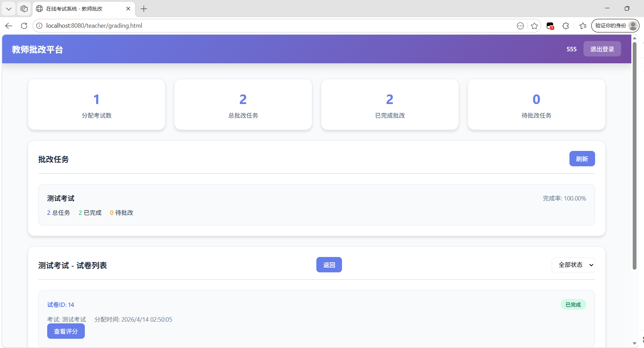The image size is (644, 348).
Task: Bookmark page using the star icon
Action: pyautogui.click(x=534, y=26)
